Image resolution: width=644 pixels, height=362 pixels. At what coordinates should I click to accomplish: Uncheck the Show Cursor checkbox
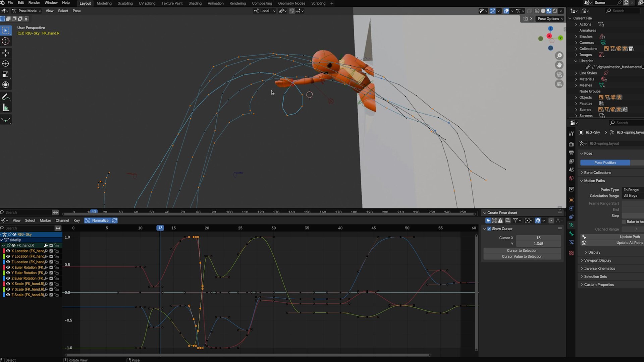pyautogui.click(x=489, y=229)
